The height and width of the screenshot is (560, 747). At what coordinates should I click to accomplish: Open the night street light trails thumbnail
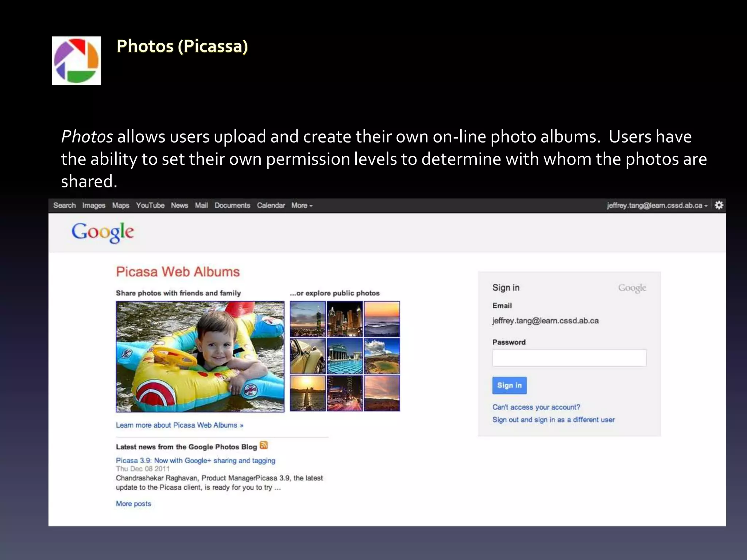[345, 393]
